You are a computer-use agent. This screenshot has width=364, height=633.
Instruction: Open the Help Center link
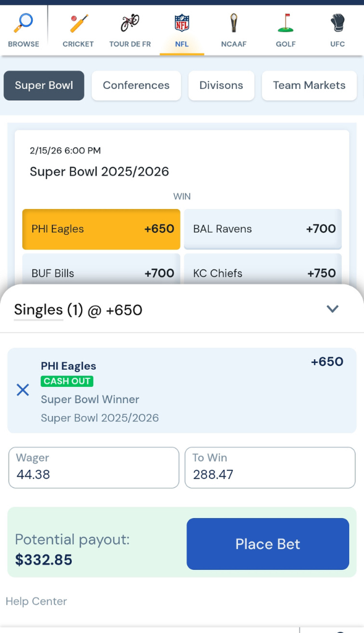click(x=36, y=601)
